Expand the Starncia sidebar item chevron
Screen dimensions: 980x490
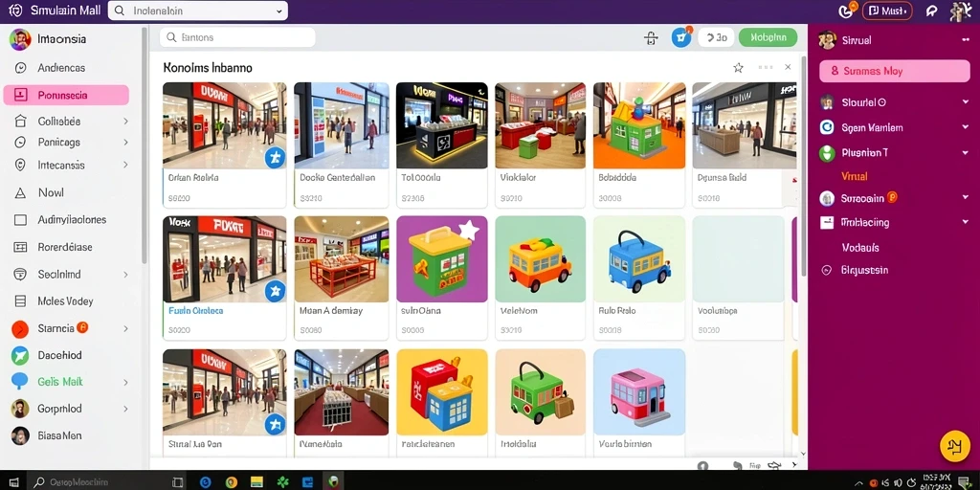point(125,328)
